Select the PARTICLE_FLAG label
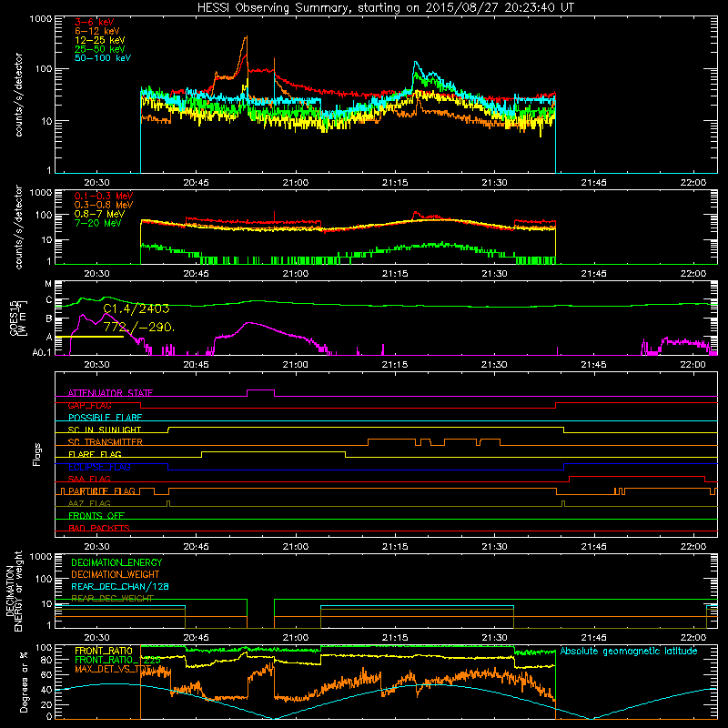 [101, 491]
